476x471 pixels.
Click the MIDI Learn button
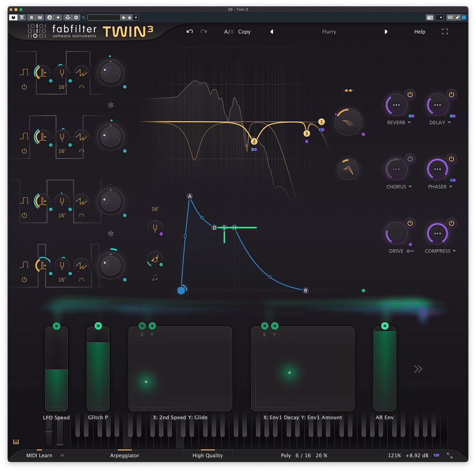pos(39,456)
